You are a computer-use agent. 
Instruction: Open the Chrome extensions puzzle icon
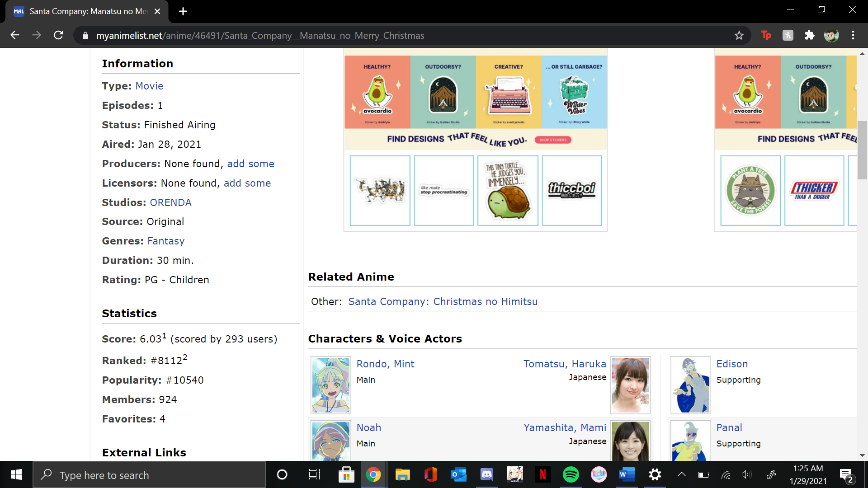point(809,35)
